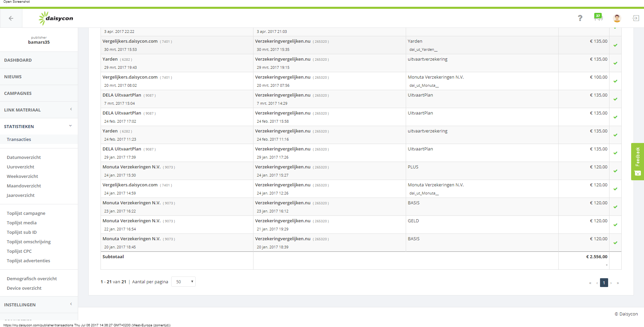Image resolution: width=644 pixels, height=327 pixels.
Task: Open the Dashboard menu item
Action: click(x=39, y=60)
